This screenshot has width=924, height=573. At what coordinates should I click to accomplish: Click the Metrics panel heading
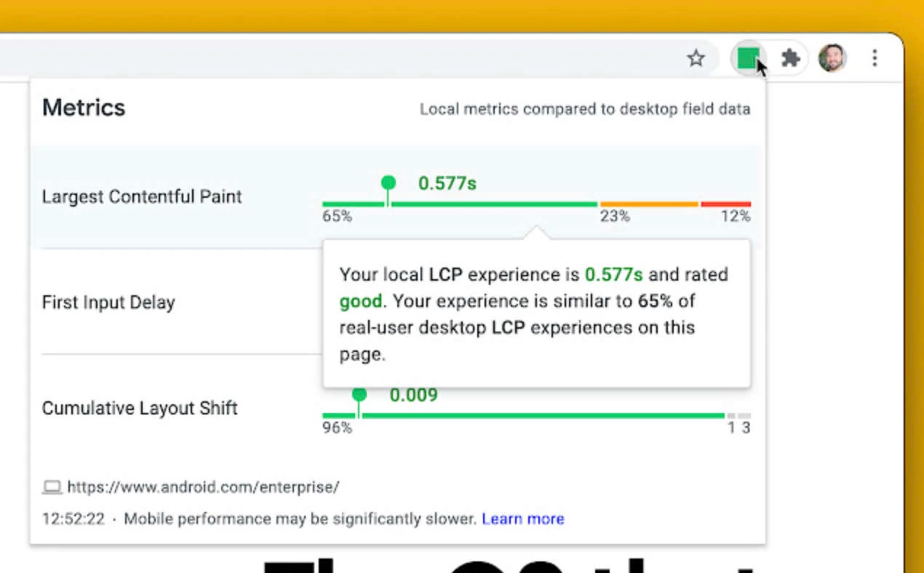83,107
